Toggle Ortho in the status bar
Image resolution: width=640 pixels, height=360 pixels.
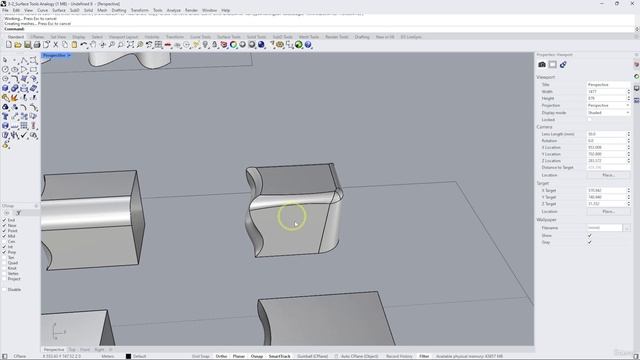[x=221, y=356]
